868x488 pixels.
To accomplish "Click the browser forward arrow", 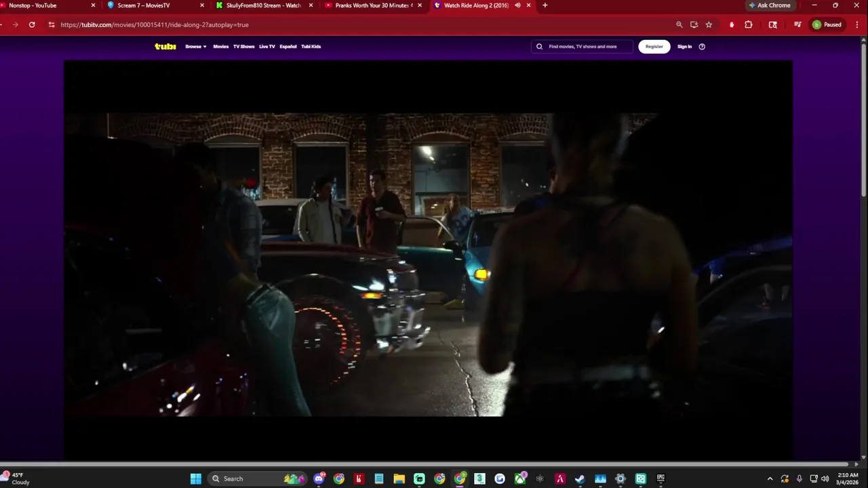I will click(x=15, y=24).
